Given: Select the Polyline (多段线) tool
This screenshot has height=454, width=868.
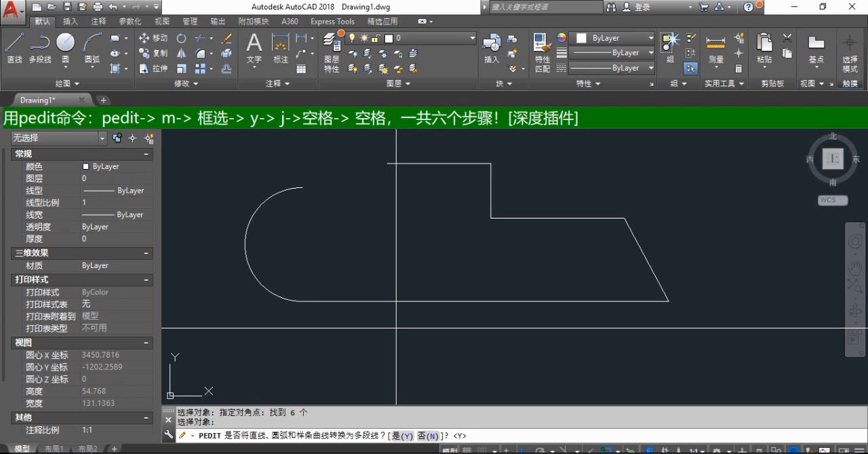Looking at the screenshot, I should [40, 48].
